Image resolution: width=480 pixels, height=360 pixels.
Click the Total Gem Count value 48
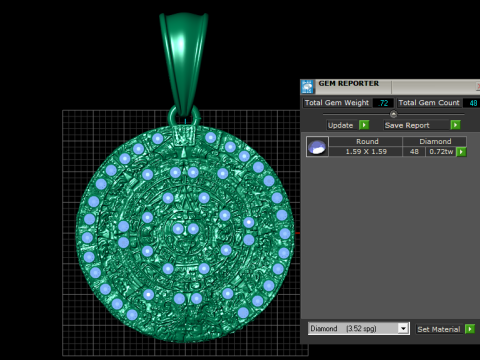click(x=473, y=103)
